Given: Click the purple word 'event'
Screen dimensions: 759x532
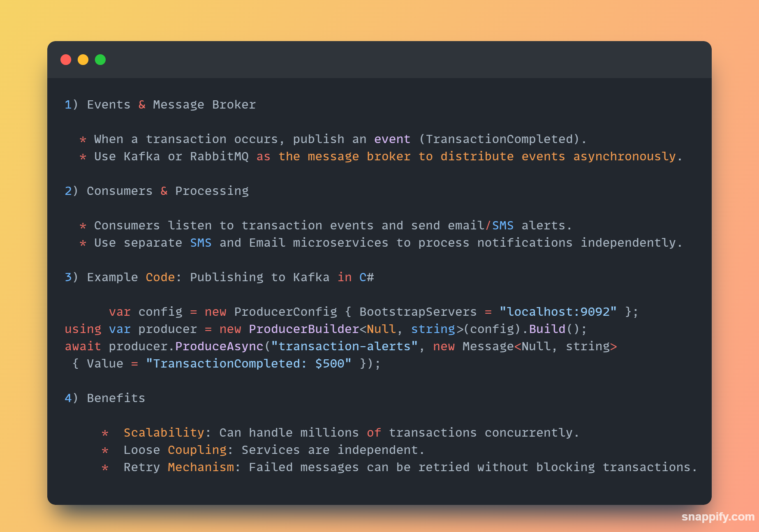Looking at the screenshot, I should 392,139.
